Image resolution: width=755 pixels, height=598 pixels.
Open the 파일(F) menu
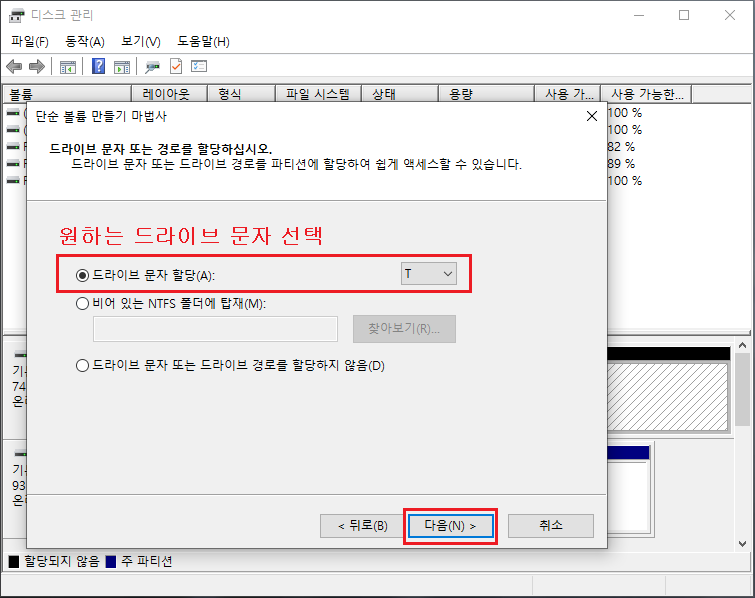[30, 41]
